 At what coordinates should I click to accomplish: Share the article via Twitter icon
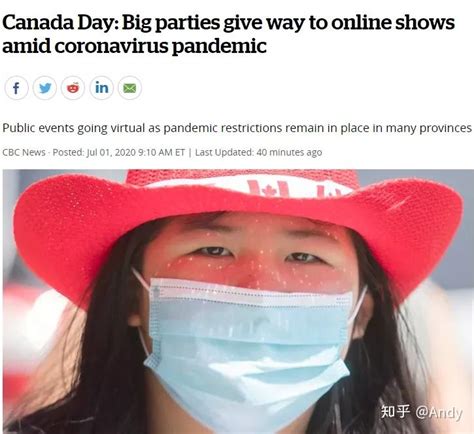(45, 88)
